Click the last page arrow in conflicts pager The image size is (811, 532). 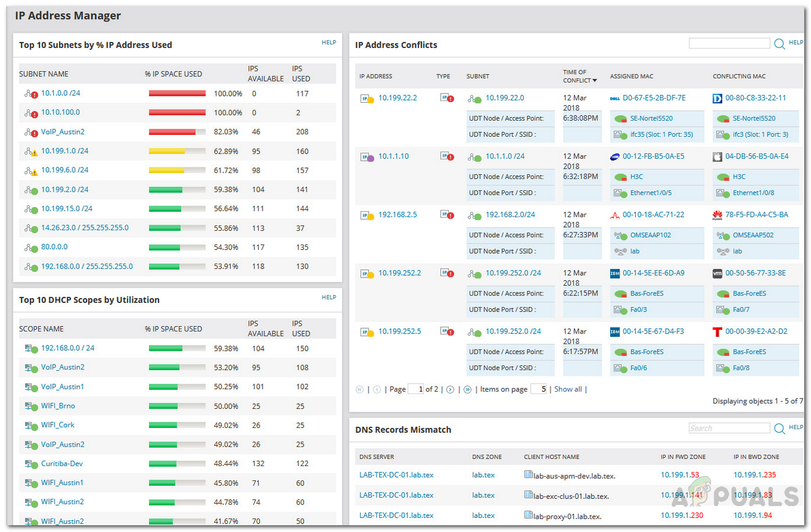(467, 389)
